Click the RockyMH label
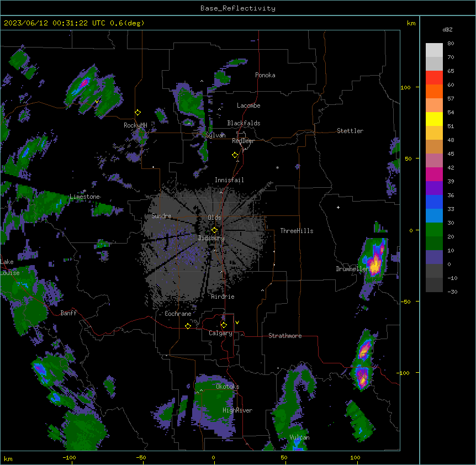This screenshot has width=476, height=465. pos(135,125)
